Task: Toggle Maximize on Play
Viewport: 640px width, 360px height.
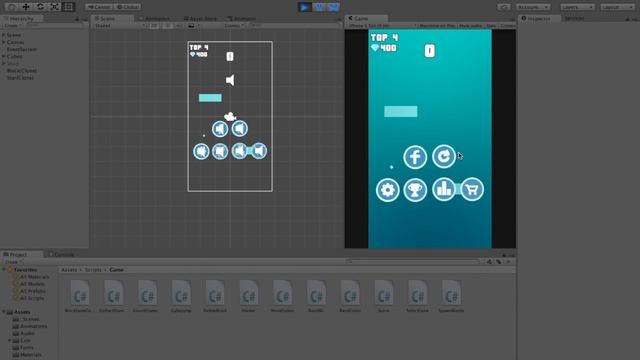Action: (437, 25)
